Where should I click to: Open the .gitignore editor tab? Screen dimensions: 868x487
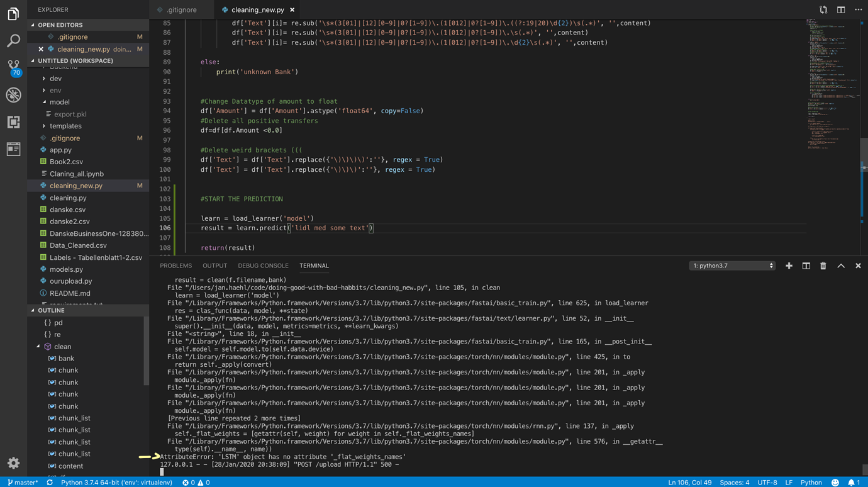(x=181, y=9)
